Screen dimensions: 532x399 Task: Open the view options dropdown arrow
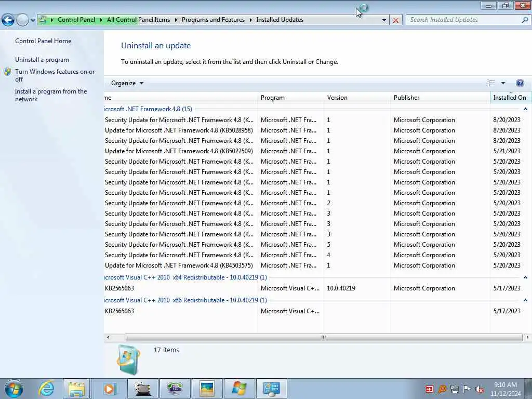503,83
